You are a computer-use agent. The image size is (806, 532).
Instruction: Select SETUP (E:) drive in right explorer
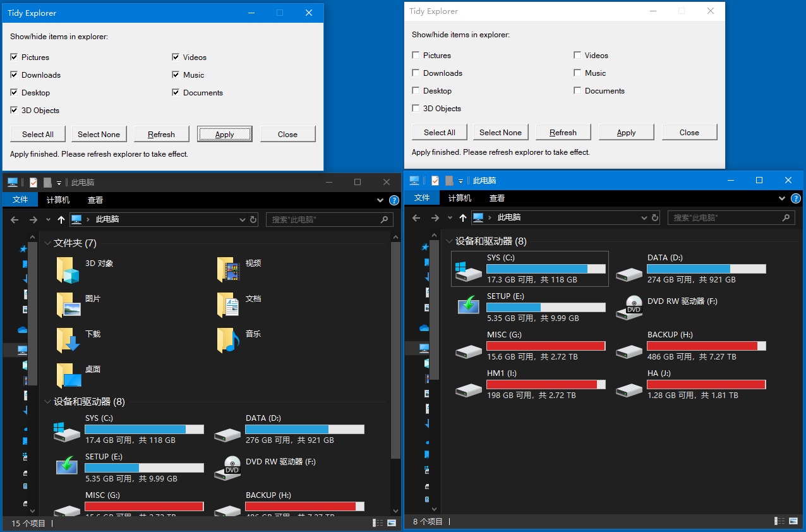(x=531, y=307)
